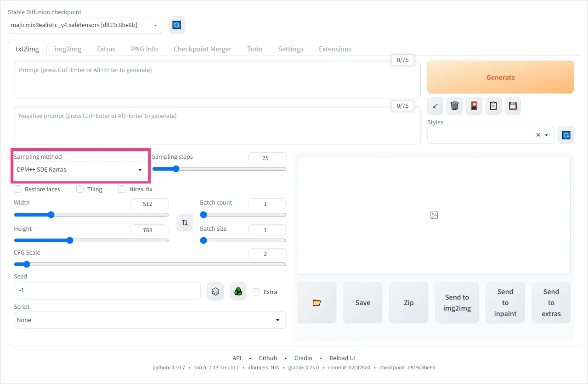The height and width of the screenshot is (384, 588).
Task: Open the Checkpoint Merger tab
Action: [x=203, y=49]
